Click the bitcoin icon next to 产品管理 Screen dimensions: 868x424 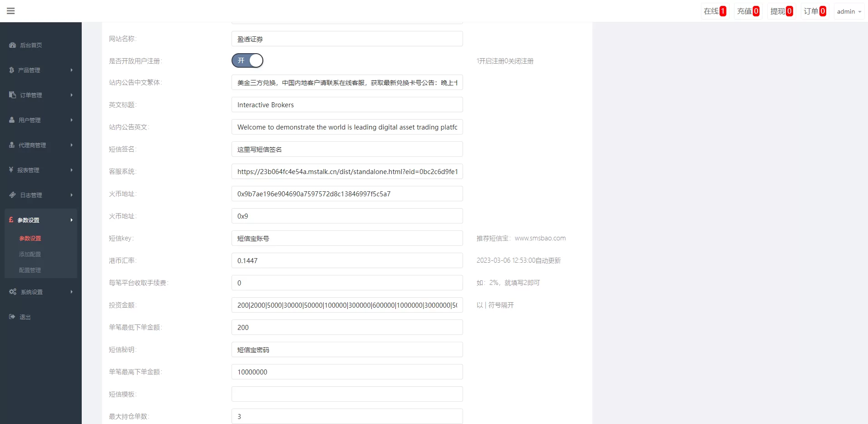coord(12,70)
